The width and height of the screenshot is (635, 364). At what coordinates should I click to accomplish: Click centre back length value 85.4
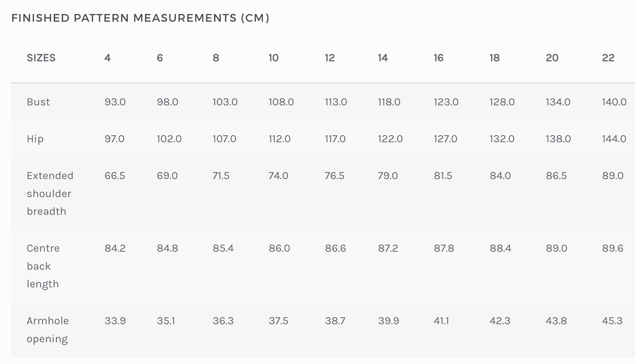(223, 248)
